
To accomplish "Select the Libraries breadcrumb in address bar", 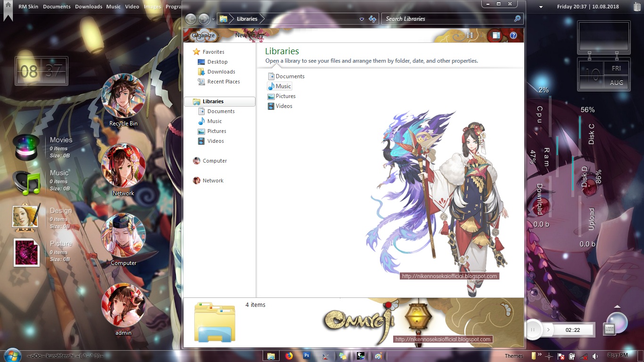I will tap(247, 19).
